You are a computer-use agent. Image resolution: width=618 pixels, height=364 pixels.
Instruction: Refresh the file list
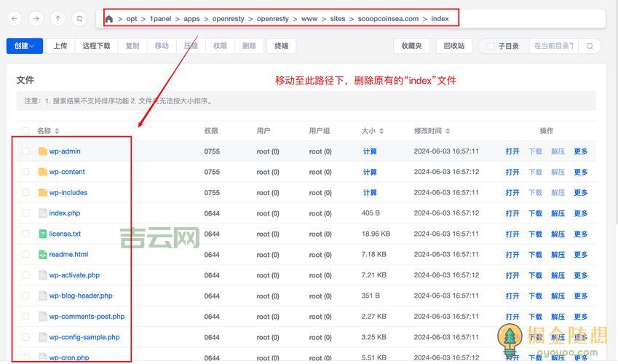click(79, 18)
